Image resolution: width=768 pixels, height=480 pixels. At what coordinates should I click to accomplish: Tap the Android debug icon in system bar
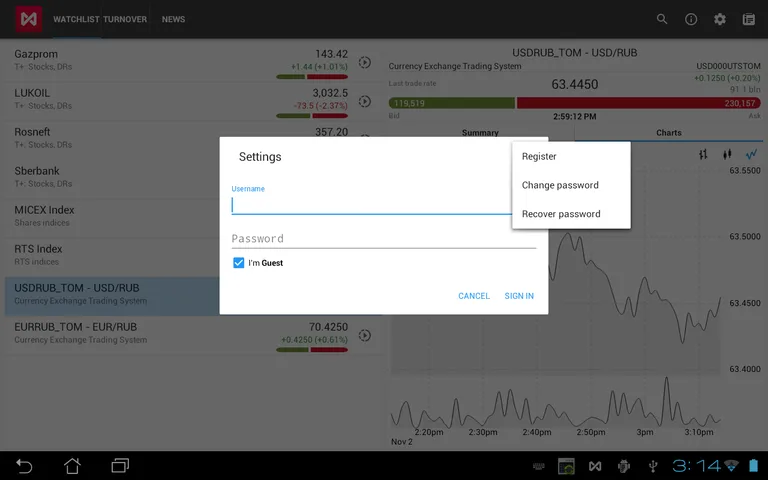click(624, 466)
